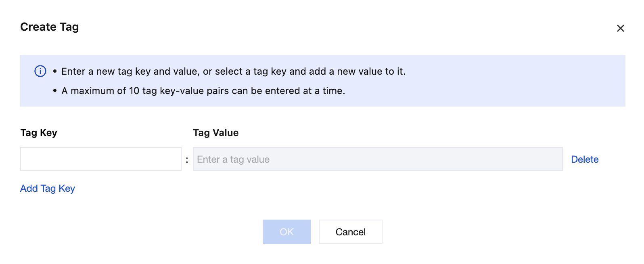Click into the Tag Value field
644x264 pixels.
[x=377, y=159]
